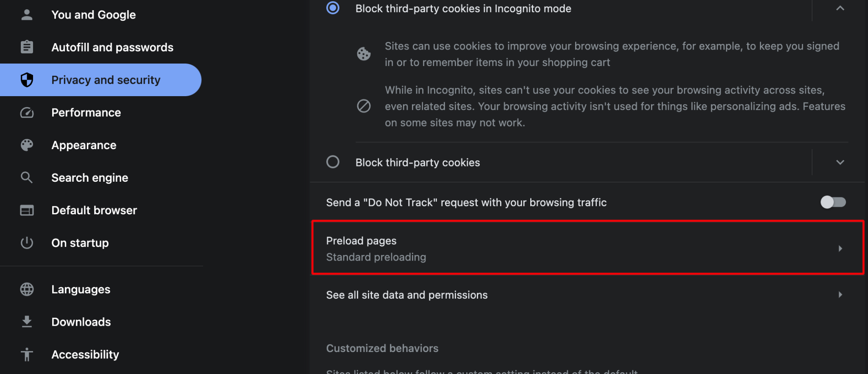Select the Block third-party cookies radio button
868x374 pixels.
(333, 162)
